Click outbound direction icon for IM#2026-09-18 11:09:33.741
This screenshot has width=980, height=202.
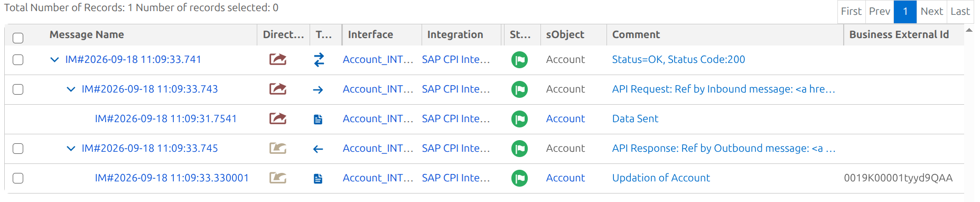[278, 59]
